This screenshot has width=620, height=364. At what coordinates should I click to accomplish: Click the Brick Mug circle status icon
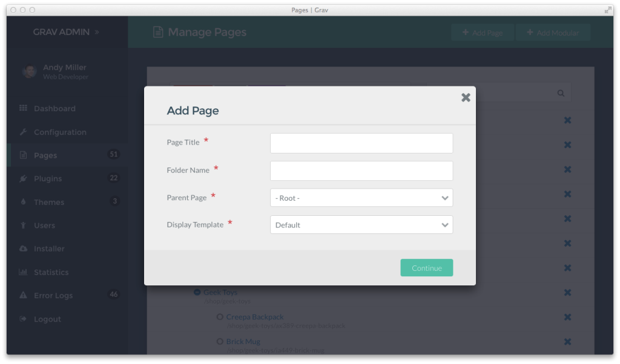pyautogui.click(x=220, y=342)
